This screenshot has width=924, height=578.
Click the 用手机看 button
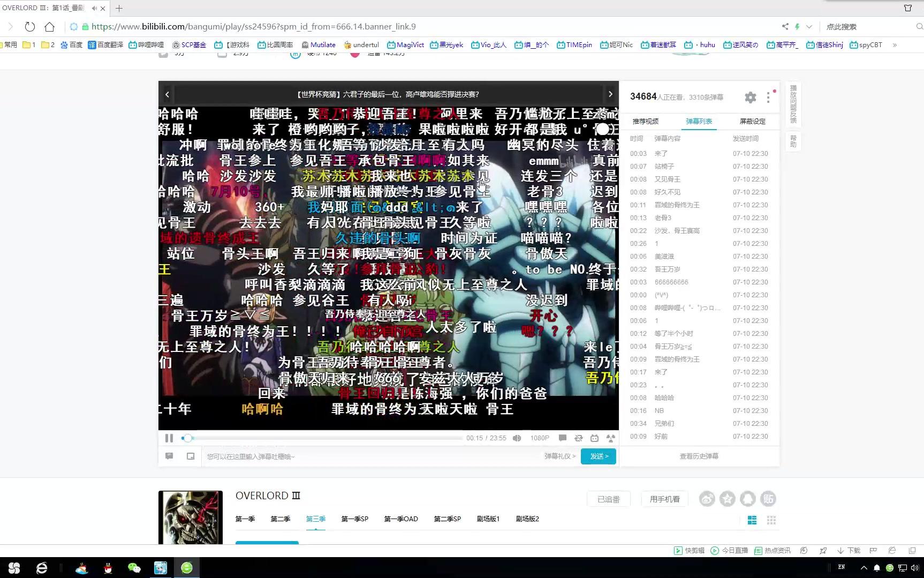tap(665, 499)
